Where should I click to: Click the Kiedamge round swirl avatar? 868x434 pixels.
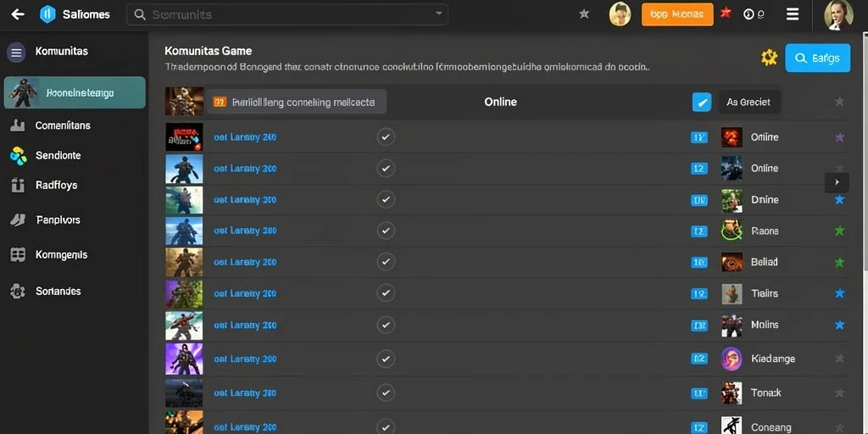point(732,359)
